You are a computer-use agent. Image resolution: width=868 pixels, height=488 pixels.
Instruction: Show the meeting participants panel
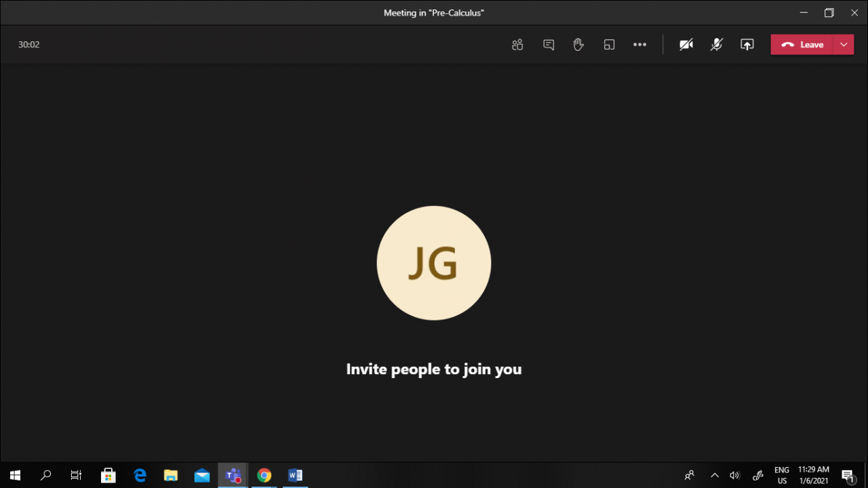point(517,45)
